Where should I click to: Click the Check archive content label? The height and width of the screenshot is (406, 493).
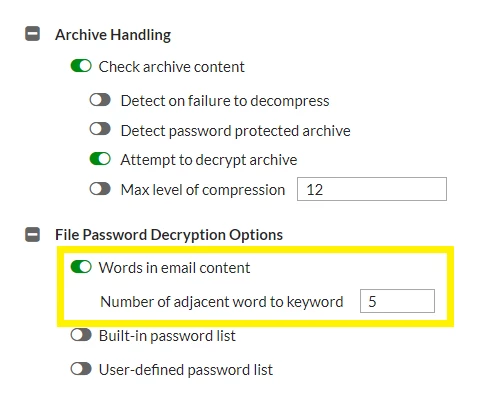tap(172, 67)
